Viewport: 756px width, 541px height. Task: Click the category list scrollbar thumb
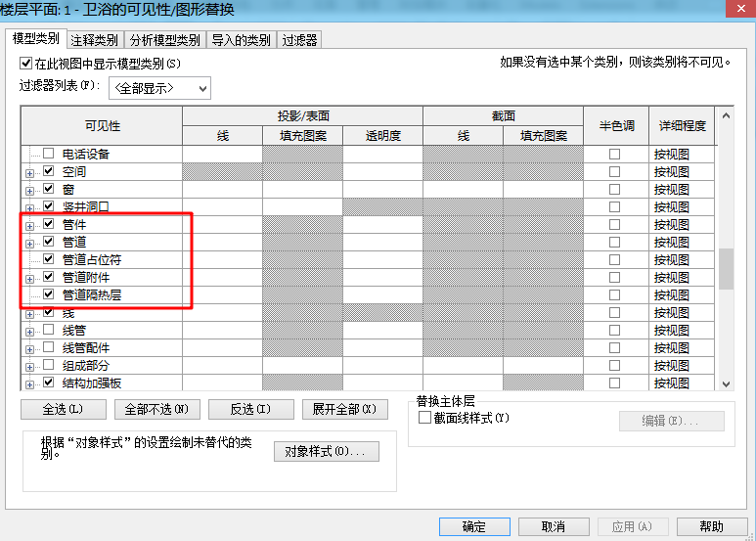pos(726,269)
